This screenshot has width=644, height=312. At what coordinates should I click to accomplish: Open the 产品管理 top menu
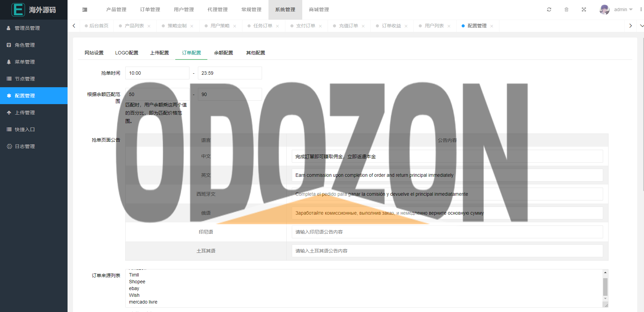(116, 9)
